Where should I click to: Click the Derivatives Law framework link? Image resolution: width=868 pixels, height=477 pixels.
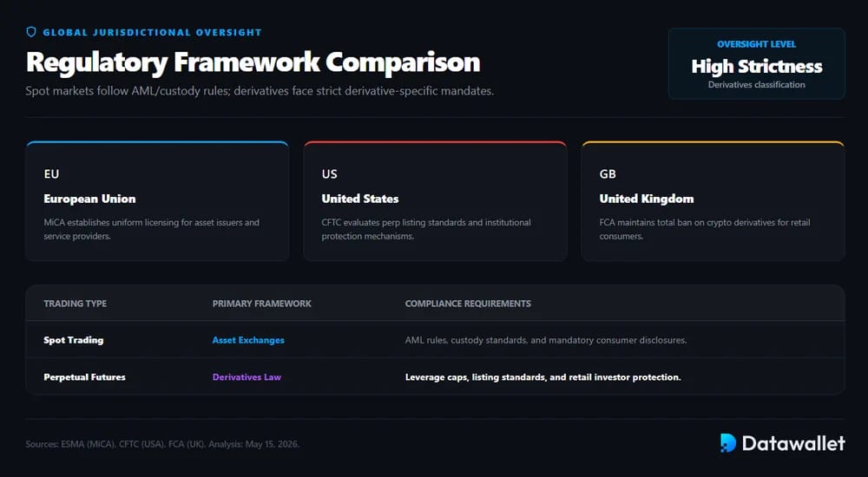(x=247, y=377)
